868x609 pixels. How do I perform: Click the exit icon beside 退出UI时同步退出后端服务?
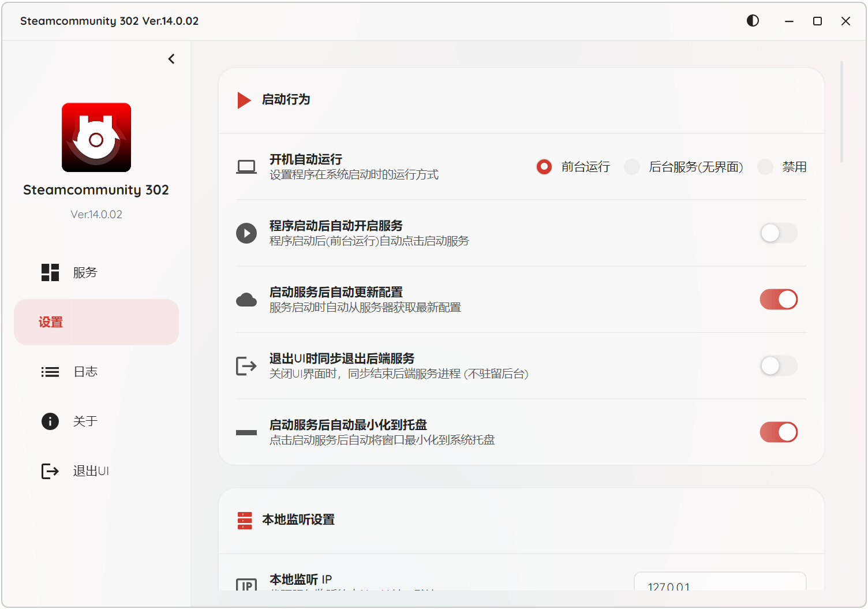tap(246, 366)
